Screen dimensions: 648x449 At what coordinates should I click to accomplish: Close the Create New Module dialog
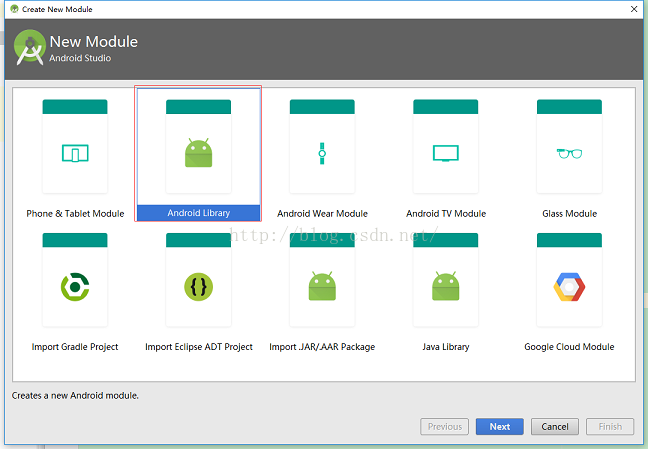634,9
